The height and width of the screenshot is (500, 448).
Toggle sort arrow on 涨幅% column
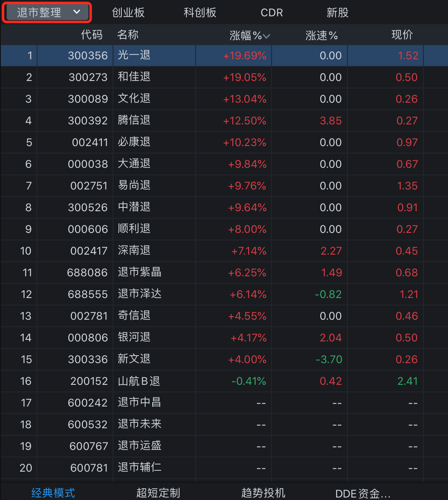point(267,36)
